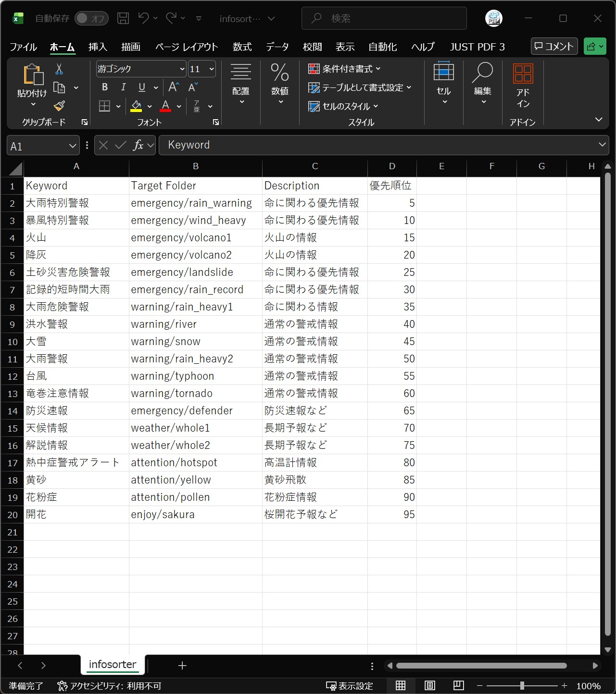Click the Save disk icon
The width and height of the screenshot is (616, 694).
click(123, 18)
